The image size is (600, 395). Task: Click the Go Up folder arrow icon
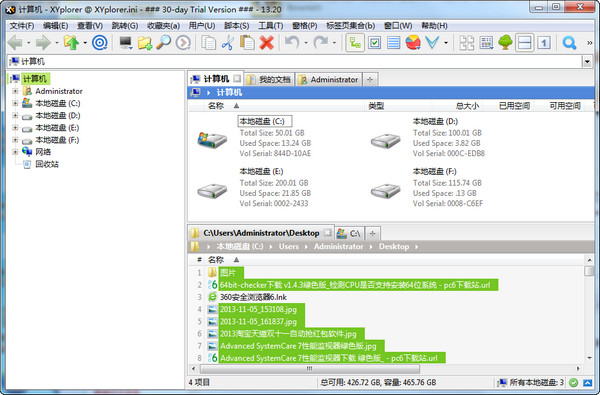coord(71,42)
